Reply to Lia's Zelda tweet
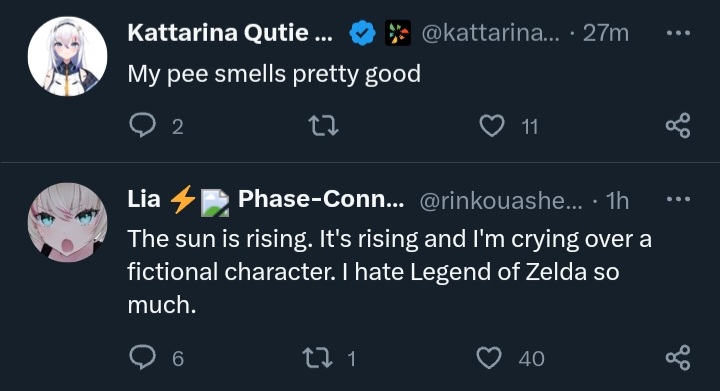 pos(143,357)
